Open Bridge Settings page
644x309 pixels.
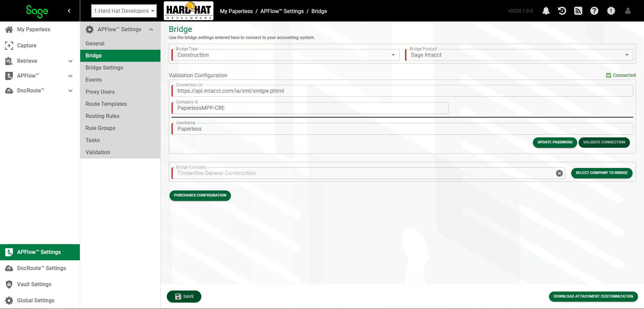point(120,68)
